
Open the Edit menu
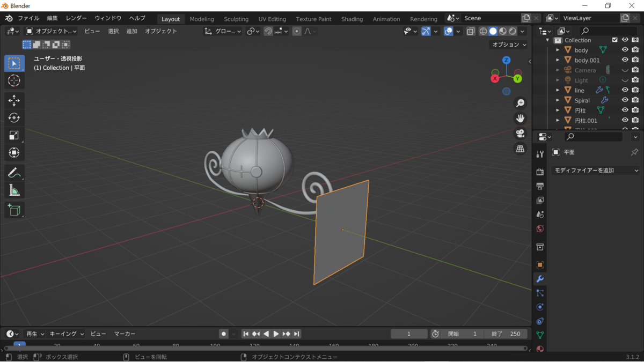[52, 18]
